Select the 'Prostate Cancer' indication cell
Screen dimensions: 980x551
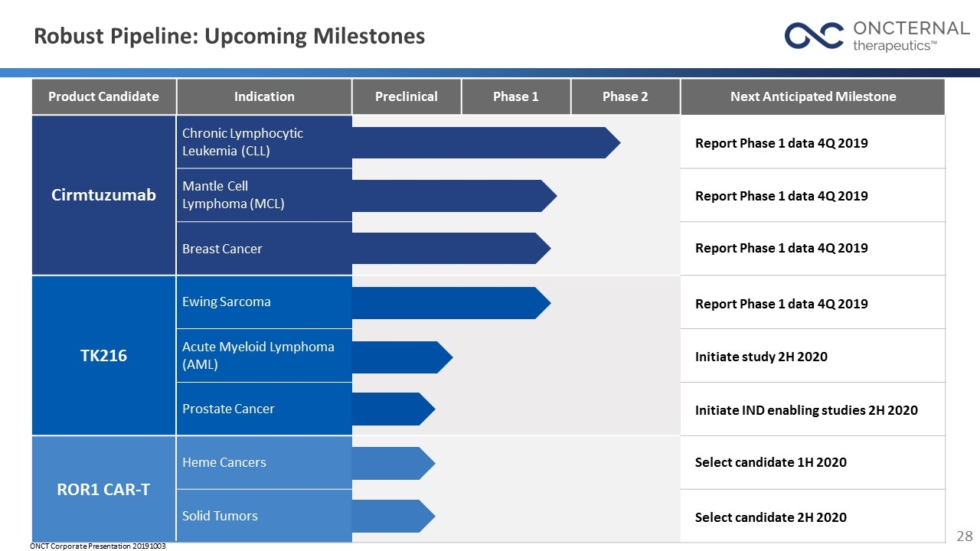(x=264, y=409)
